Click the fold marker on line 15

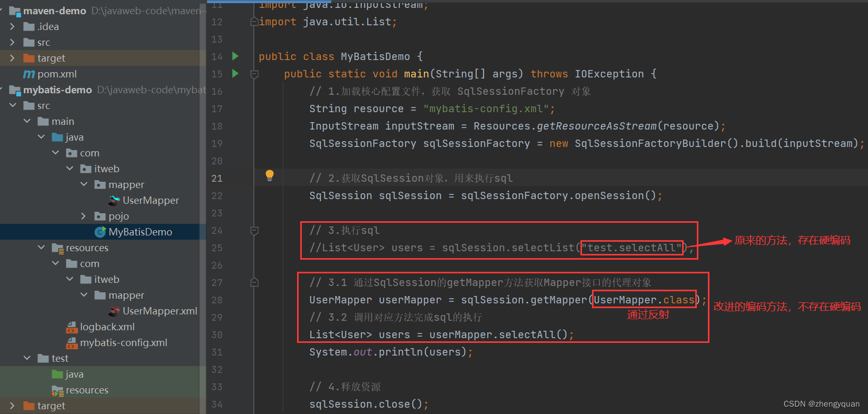[x=254, y=74]
